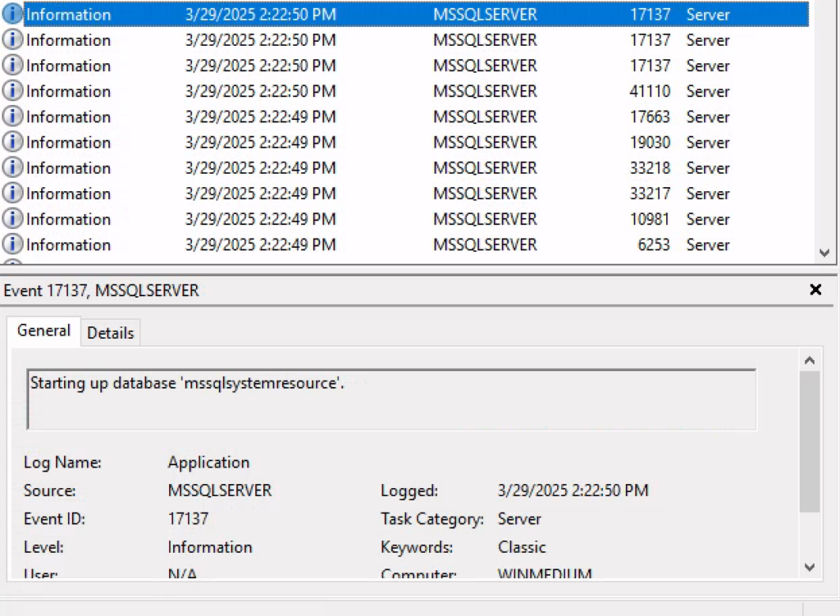840x616 pixels.
Task: Switch to the Details tab
Action: point(111,332)
